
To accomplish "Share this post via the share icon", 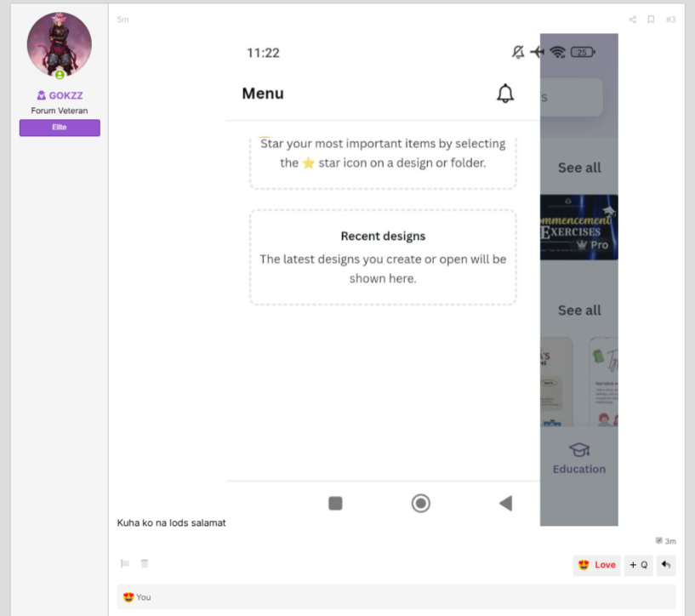I will pyautogui.click(x=633, y=20).
